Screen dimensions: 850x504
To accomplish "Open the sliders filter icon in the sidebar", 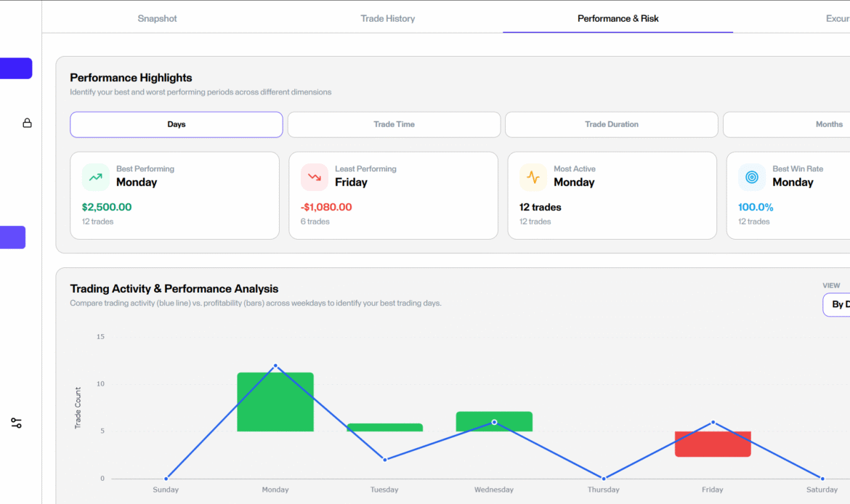I will [17, 423].
